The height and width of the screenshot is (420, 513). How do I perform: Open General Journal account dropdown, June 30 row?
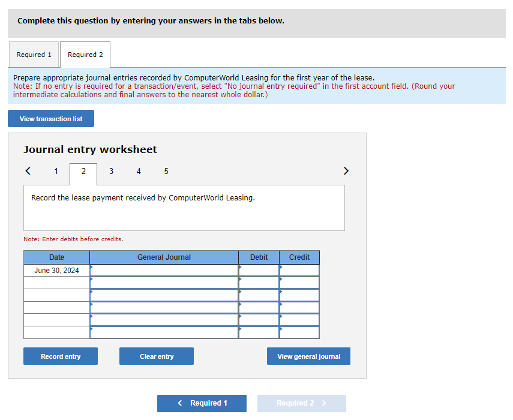[164, 271]
